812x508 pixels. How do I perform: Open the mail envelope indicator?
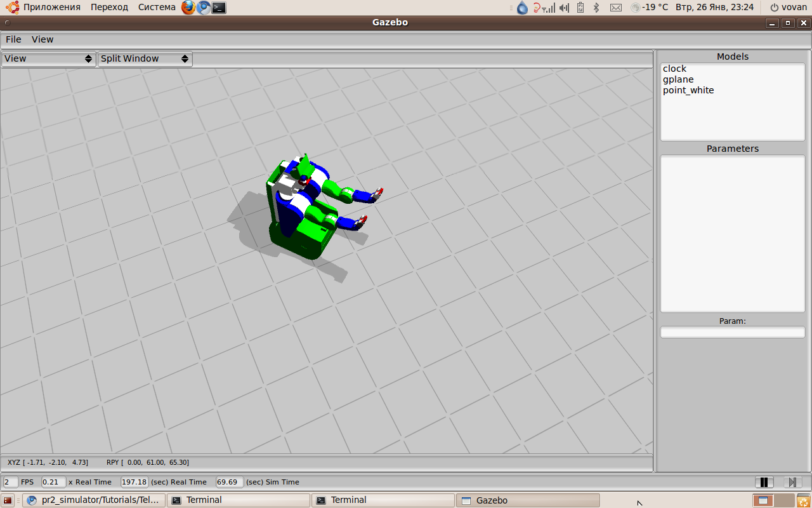[x=615, y=8]
